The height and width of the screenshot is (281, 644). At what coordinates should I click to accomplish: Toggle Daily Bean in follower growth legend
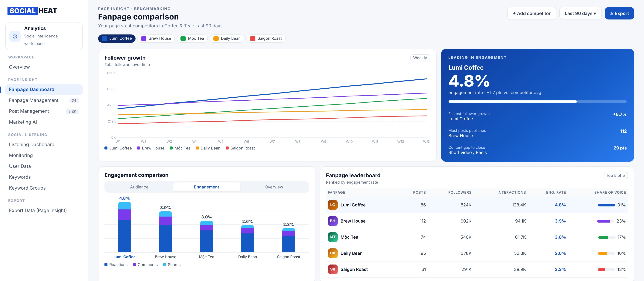click(x=208, y=148)
